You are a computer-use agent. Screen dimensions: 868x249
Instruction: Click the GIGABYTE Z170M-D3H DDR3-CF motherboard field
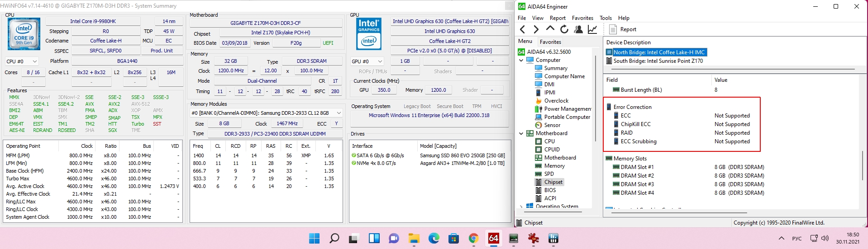tap(265, 23)
